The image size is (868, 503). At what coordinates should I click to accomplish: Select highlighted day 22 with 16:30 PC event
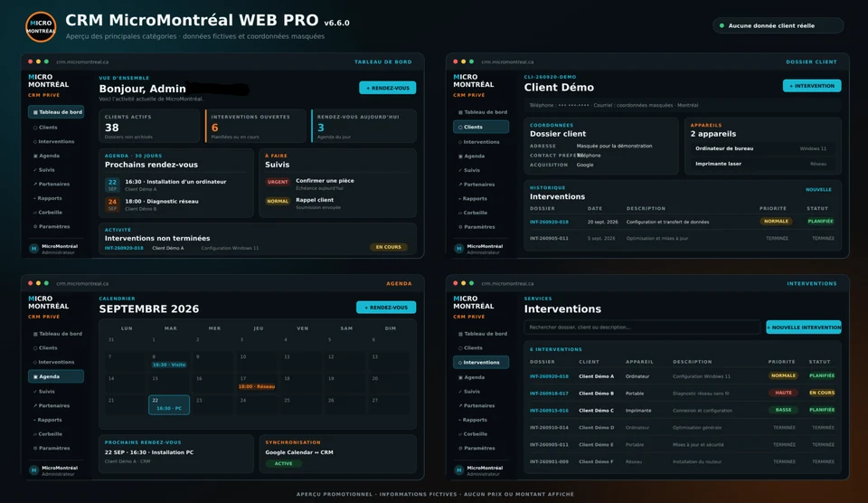click(x=169, y=404)
